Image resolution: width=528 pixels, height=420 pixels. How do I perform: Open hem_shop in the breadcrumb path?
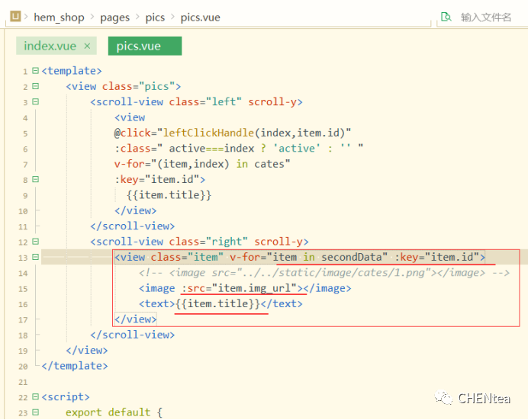point(59,17)
